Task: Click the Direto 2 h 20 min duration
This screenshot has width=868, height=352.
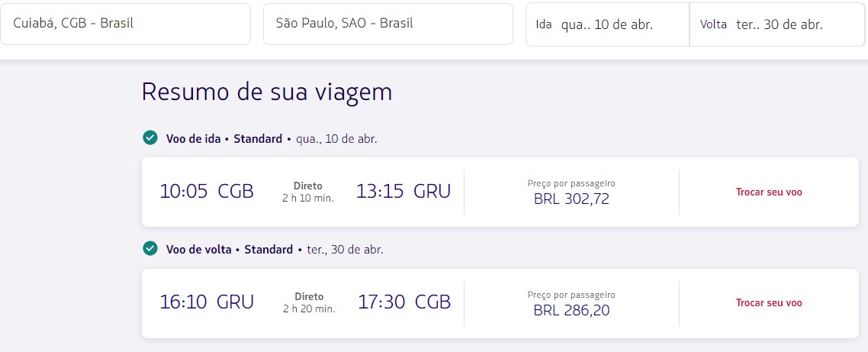Action: (x=308, y=302)
